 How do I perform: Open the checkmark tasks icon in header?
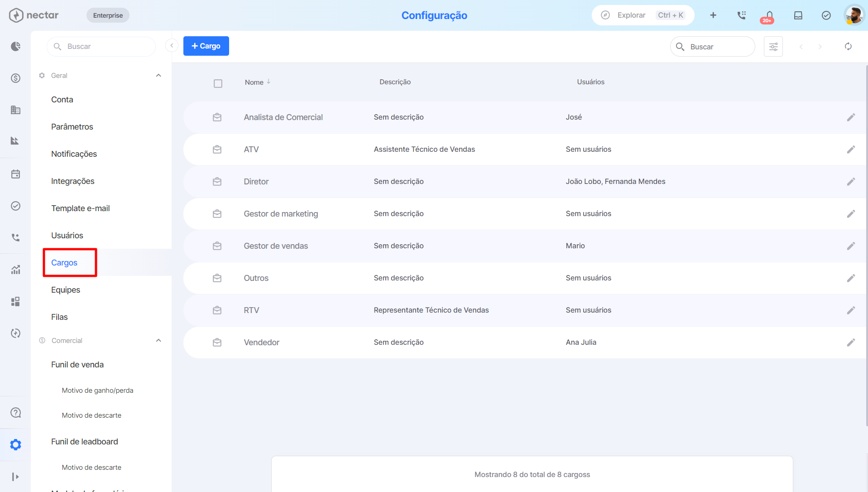tap(826, 15)
